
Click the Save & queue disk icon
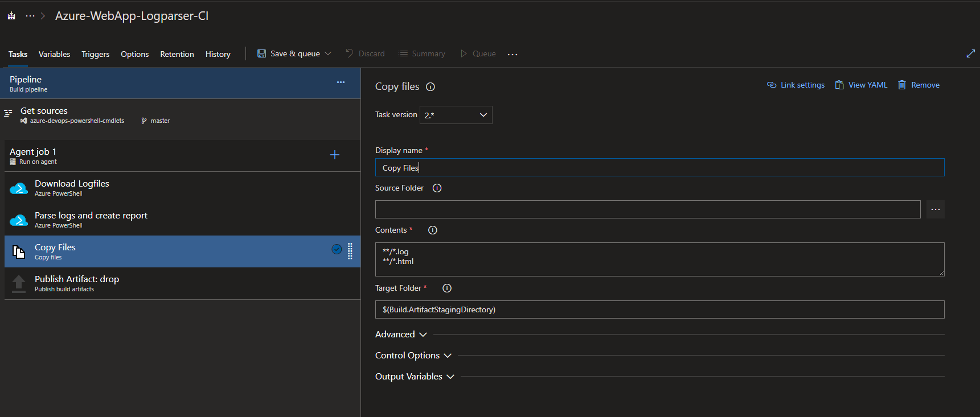point(261,53)
